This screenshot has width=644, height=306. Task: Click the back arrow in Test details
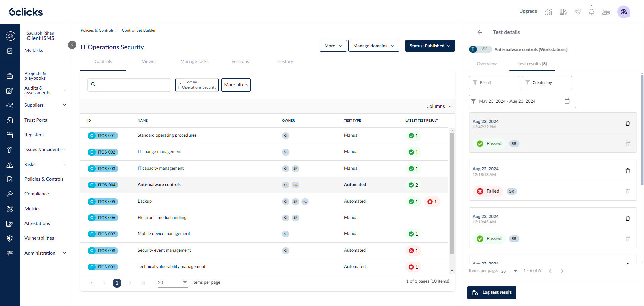pyautogui.click(x=479, y=32)
